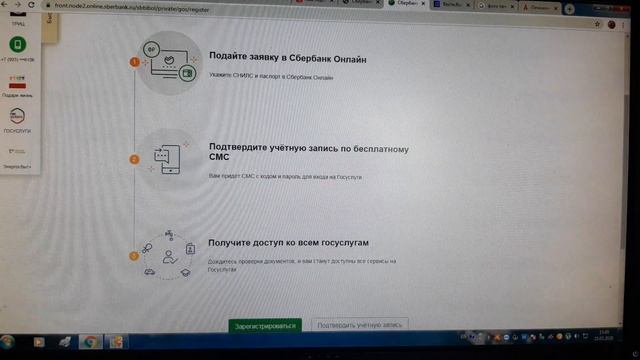Image resolution: width=640 pixels, height=360 pixels.
Task: Close the active Сбербанк tab
Action: pos(423,4)
